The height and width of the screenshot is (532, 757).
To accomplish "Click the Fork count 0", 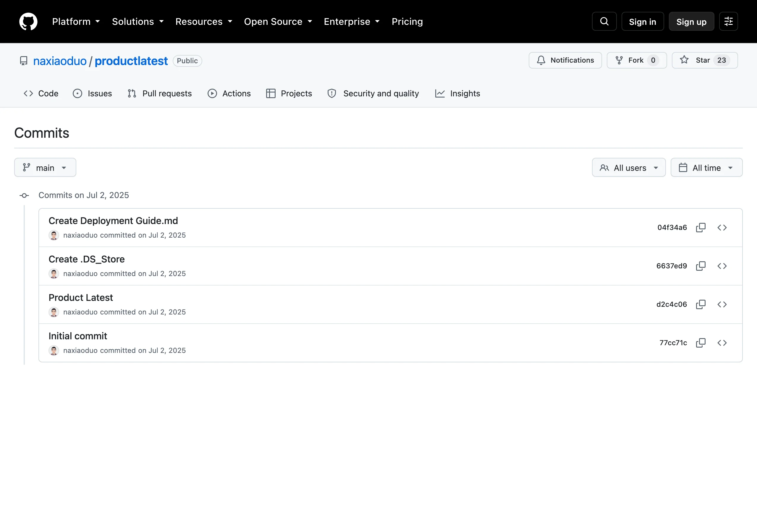I will coord(653,60).
